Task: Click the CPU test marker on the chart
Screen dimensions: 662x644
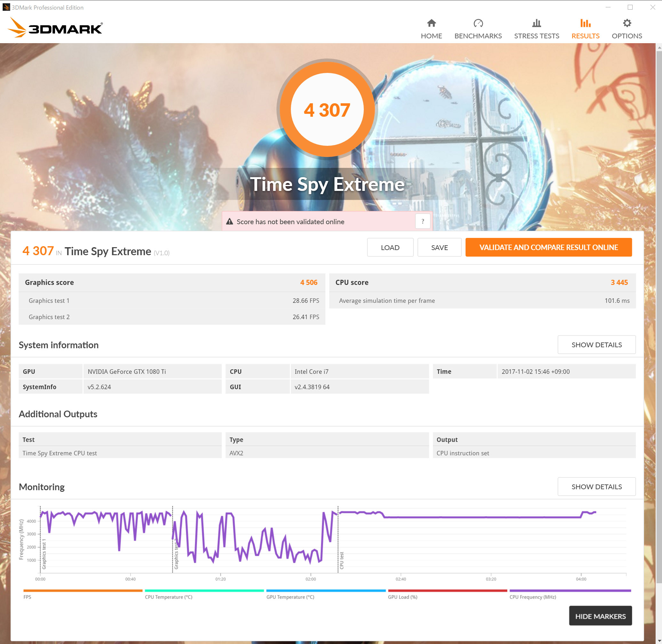Action: pos(341,560)
